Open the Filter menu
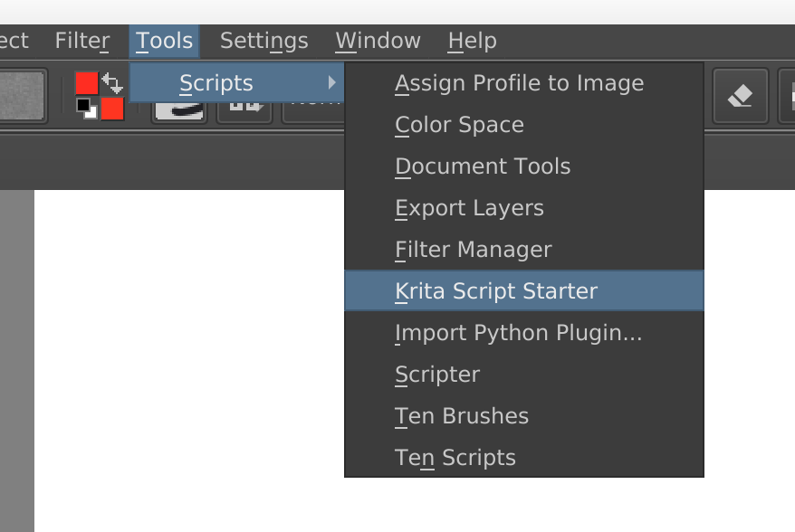The image size is (795, 532). tap(81, 41)
